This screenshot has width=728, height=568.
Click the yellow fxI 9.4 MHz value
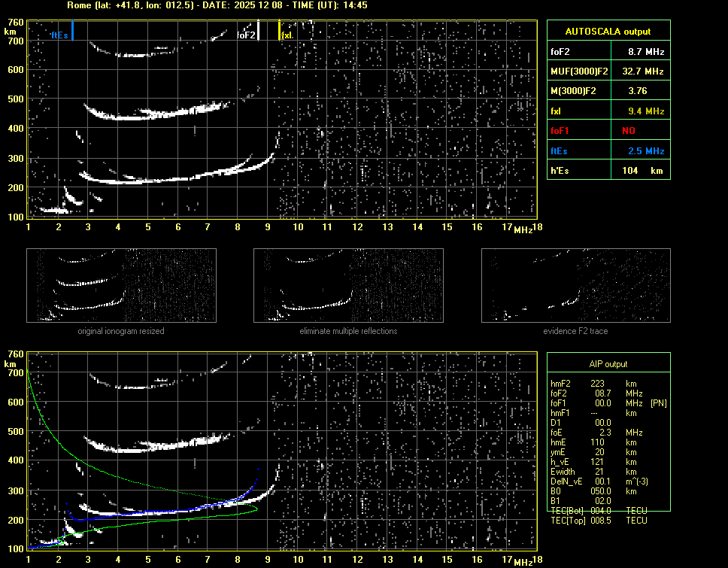[645, 111]
